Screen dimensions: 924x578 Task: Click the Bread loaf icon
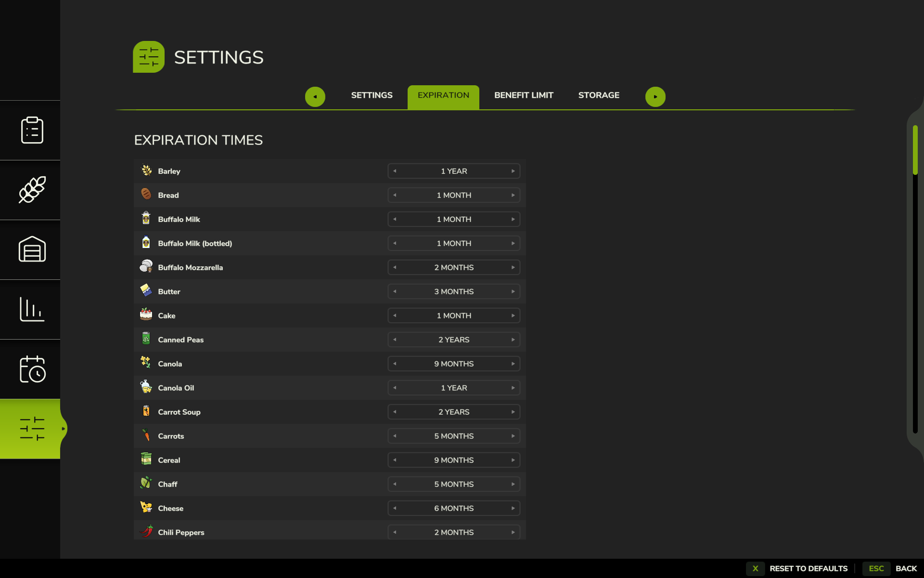[146, 194]
